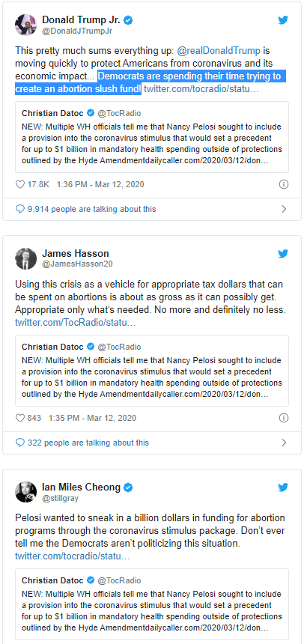
Task: Open Donald Trump Jr. profile avatar
Action: [26, 25]
